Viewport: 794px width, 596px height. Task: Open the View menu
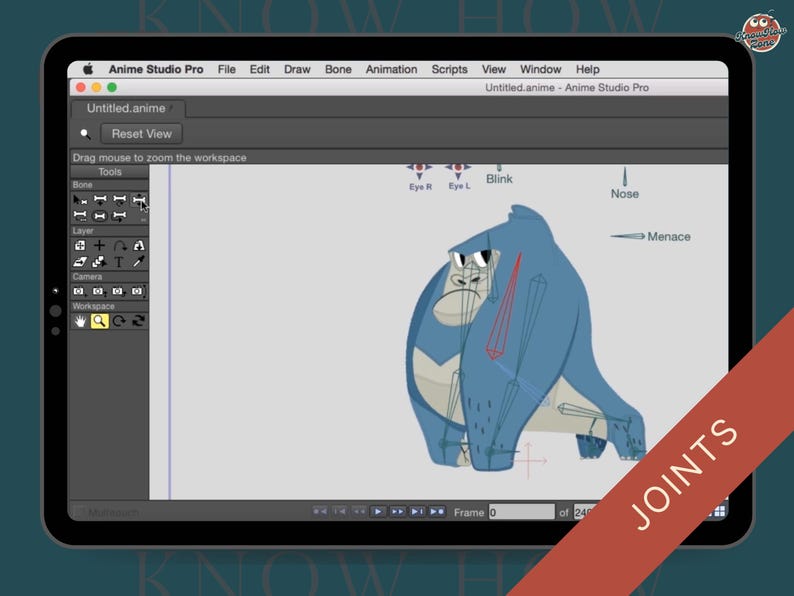pos(494,69)
